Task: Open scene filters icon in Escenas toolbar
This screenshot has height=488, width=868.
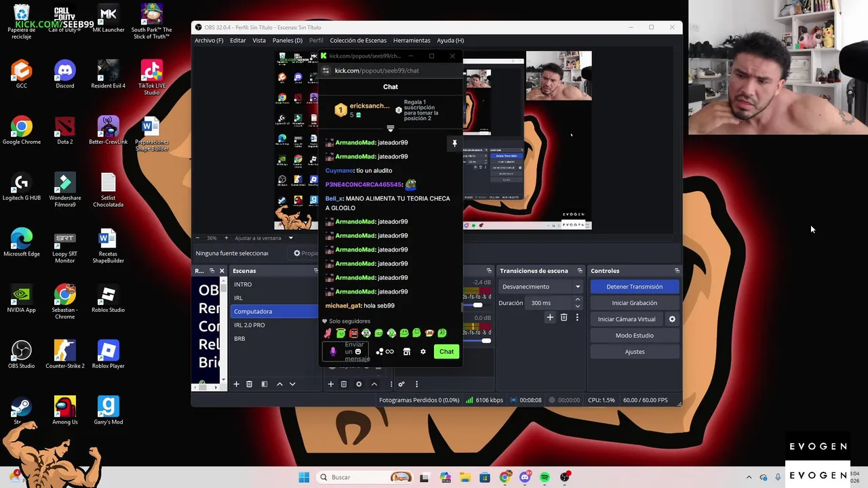Action: (x=264, y=384)
